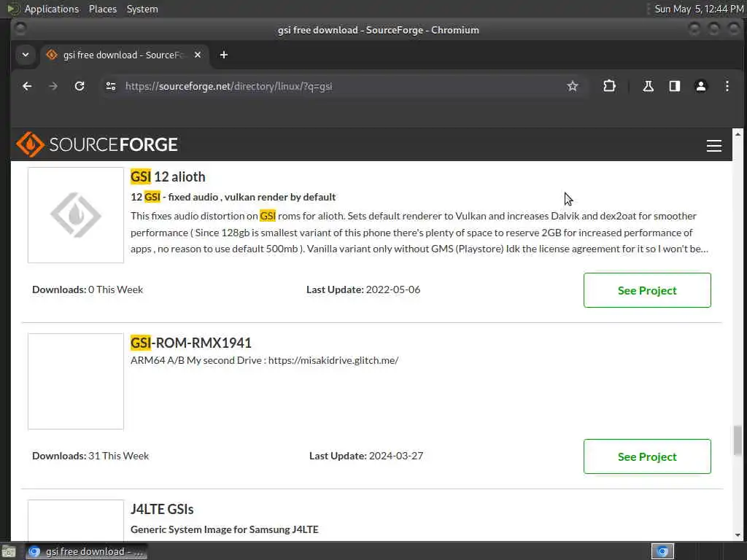
Task: Go forward in browser history
Action: click(53, 86)
